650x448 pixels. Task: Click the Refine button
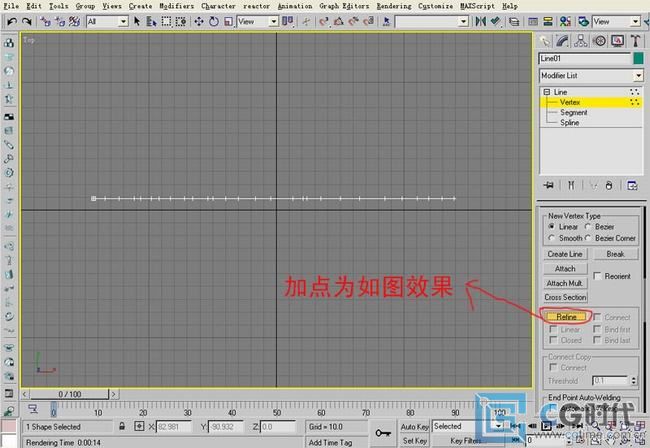coord(566,317)
